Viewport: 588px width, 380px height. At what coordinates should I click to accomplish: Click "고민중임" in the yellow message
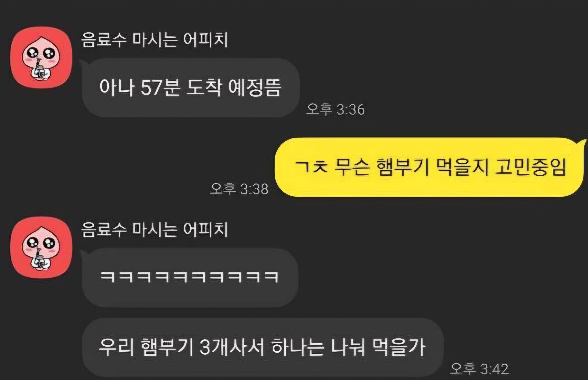530,167
